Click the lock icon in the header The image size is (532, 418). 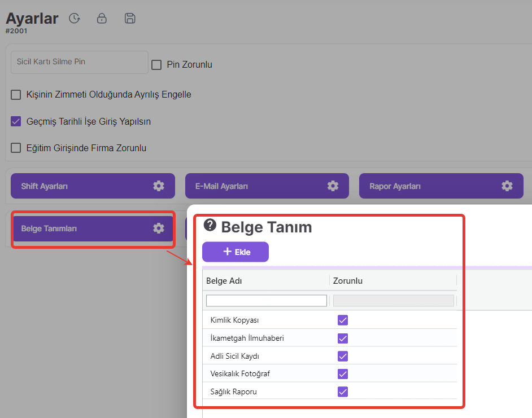tap(102, 19)
